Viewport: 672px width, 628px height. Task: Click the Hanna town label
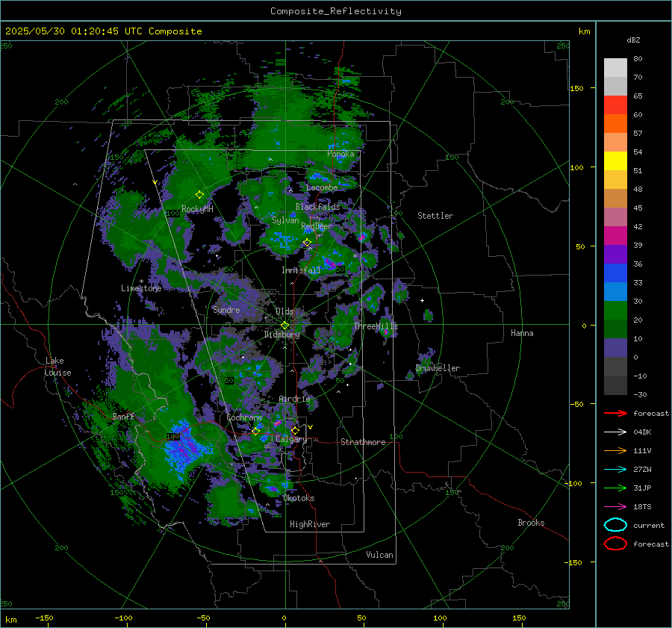tap(522, 333)
